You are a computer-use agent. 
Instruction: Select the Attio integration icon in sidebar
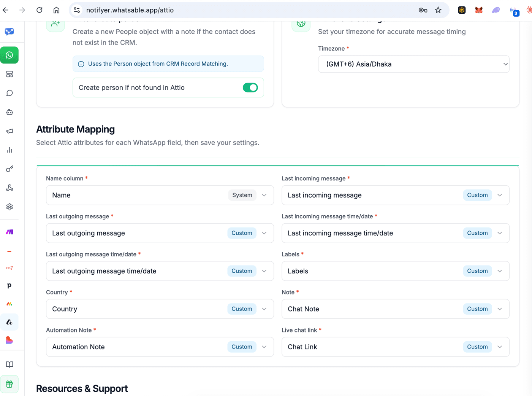point(9,322)
